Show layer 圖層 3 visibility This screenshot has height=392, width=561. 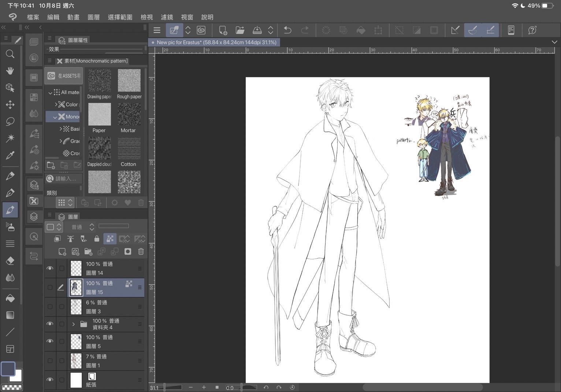click(x=50, y=307)
